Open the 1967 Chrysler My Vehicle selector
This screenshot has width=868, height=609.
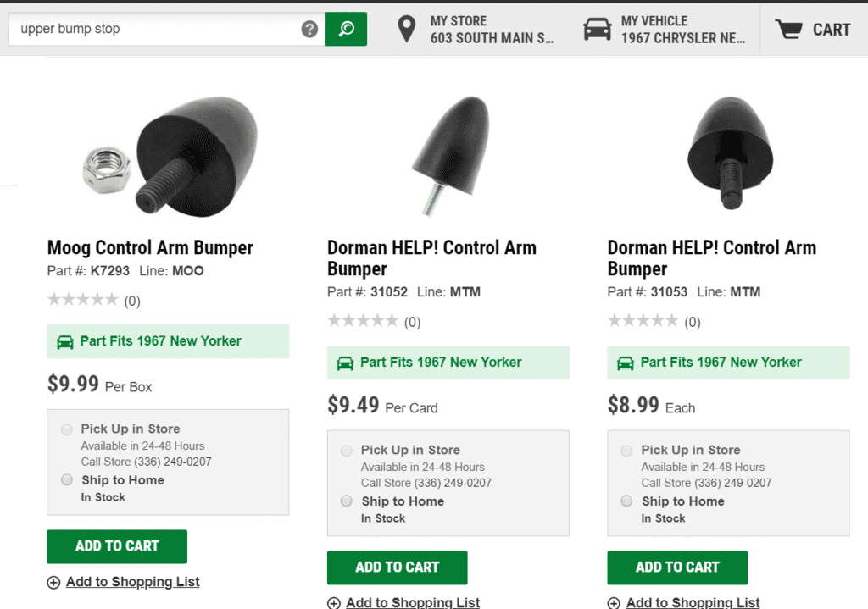coord(682,30)
